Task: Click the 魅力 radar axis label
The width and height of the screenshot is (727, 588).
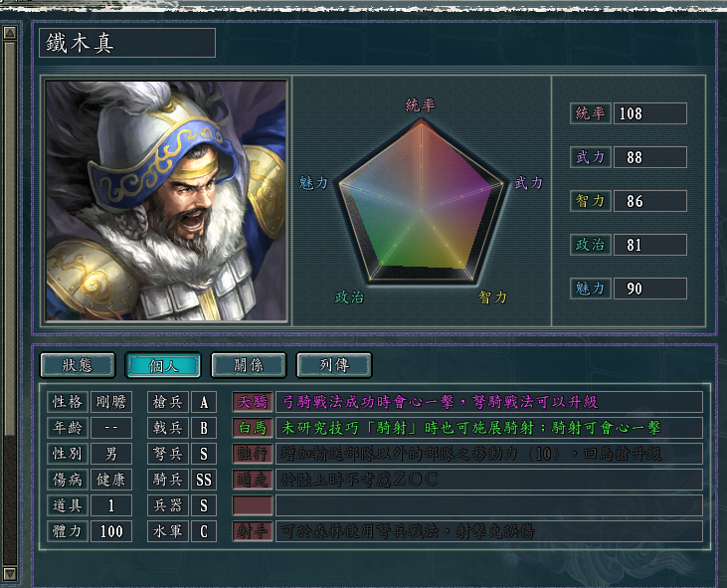Action: point(313,183)
